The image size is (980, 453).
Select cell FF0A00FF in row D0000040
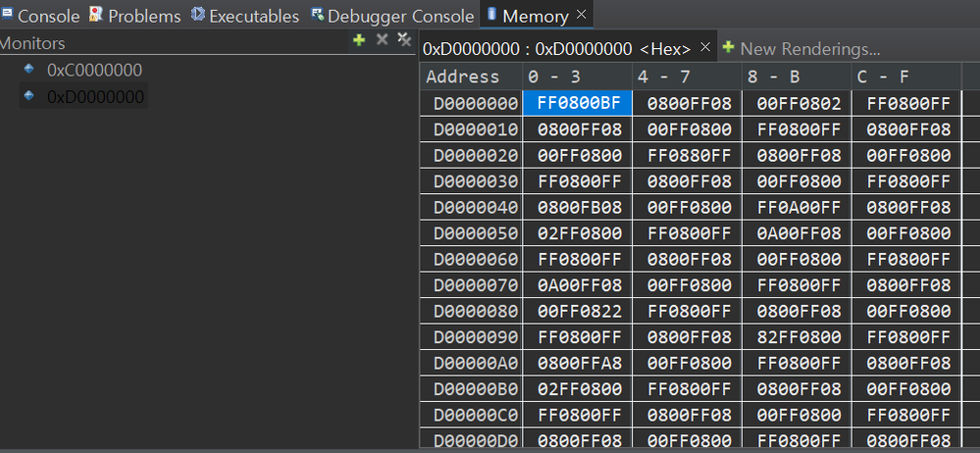[x=797, y=207]
